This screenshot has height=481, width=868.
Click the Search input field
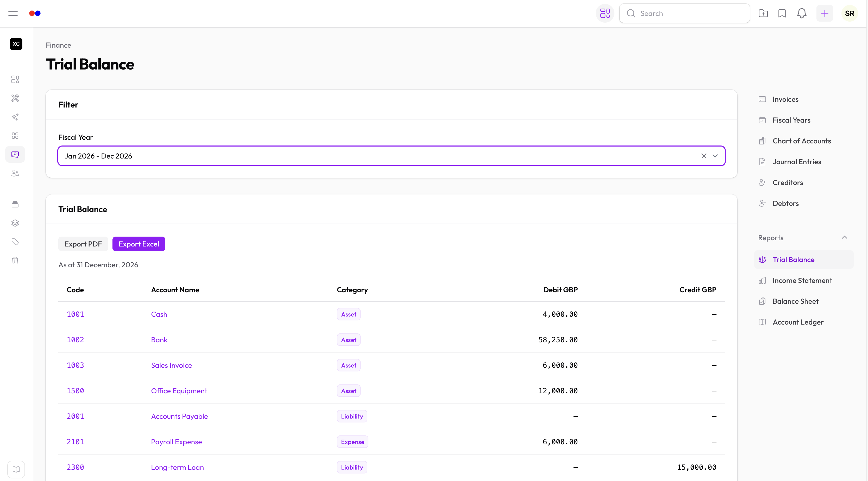684,14
